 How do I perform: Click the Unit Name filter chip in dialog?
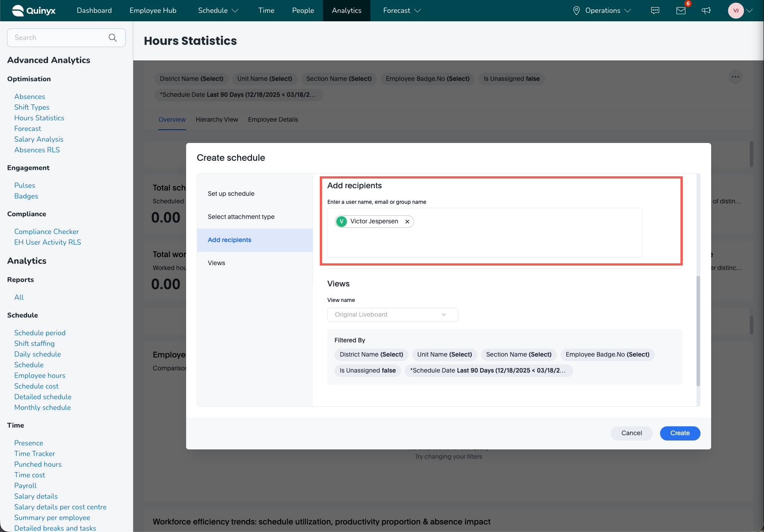point(445,355)
